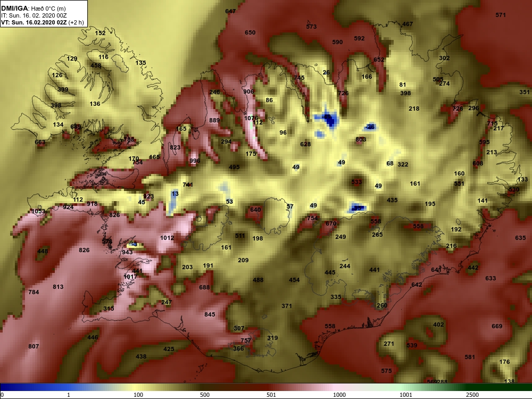This screenshot has height=399, width=532.
Task: Click the map value '322'
Action: pos(403,164)
